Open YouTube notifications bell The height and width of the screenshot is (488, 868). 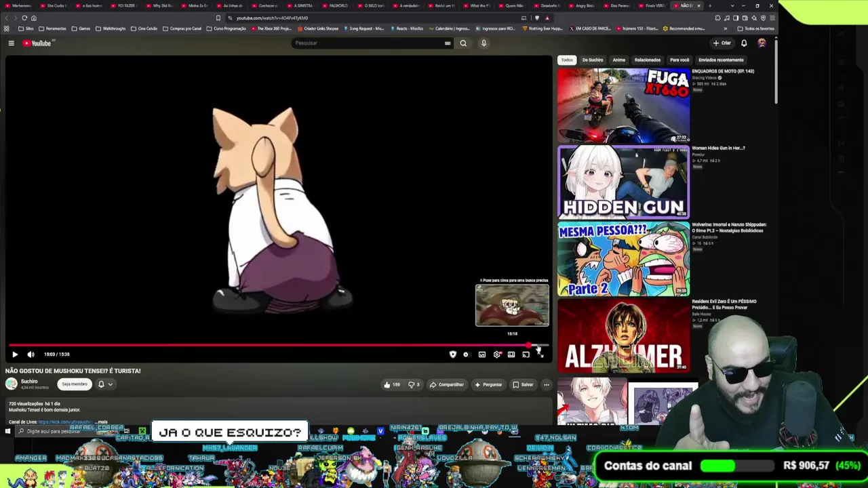coord(744,43)
